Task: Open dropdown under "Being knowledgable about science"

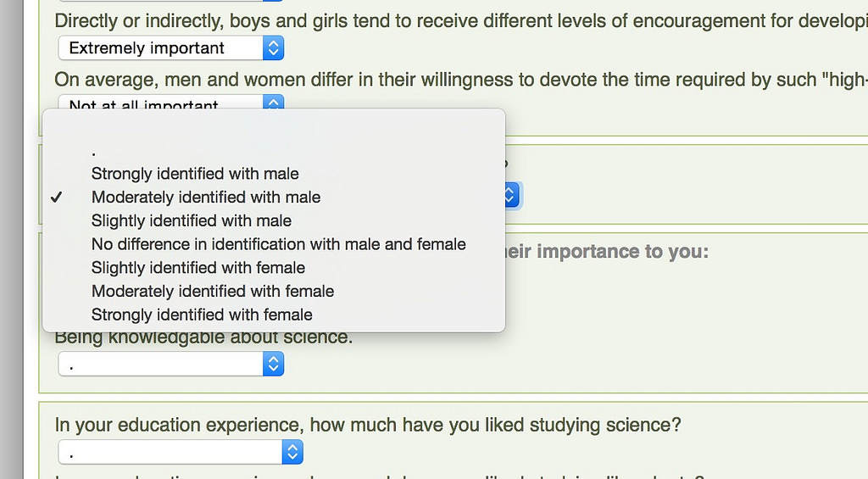Action: pyautogui.click(x=170, y=365)
